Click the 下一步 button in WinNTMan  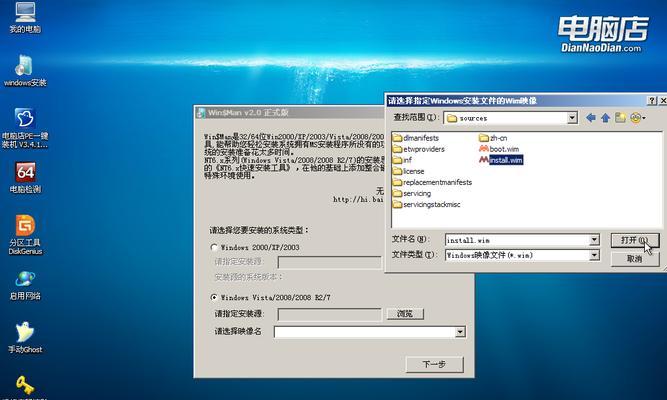pos(434,364)
